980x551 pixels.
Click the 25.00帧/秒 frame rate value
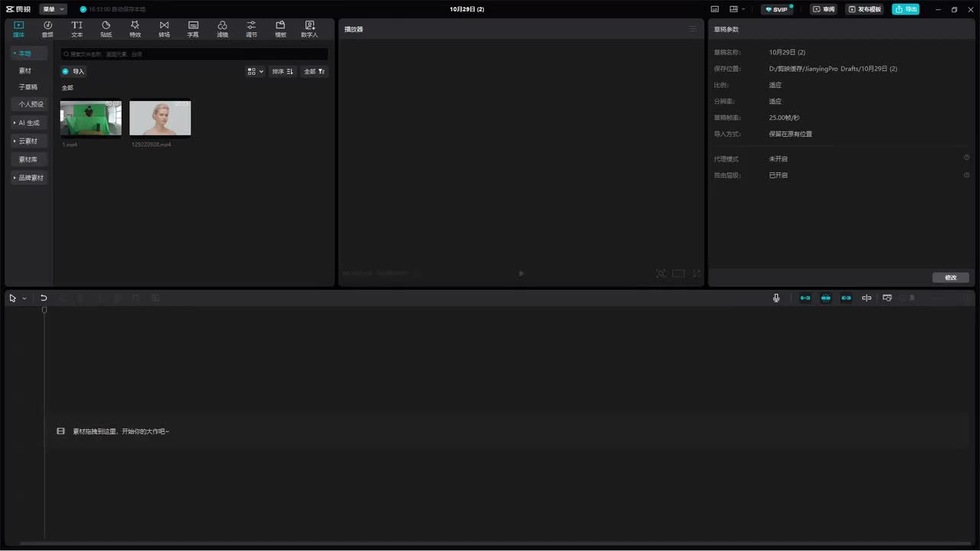click(784, 118)
